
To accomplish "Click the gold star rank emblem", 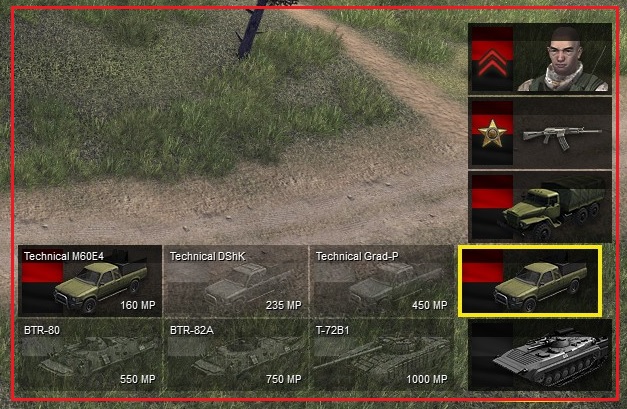I will coord(491,133).
